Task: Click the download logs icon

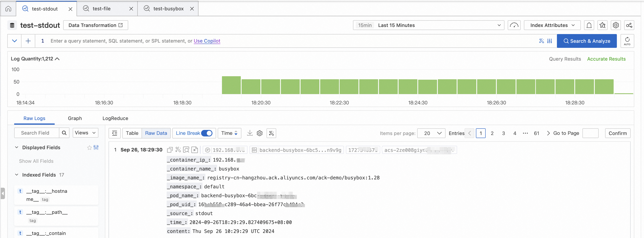Action: click(249, 133)
